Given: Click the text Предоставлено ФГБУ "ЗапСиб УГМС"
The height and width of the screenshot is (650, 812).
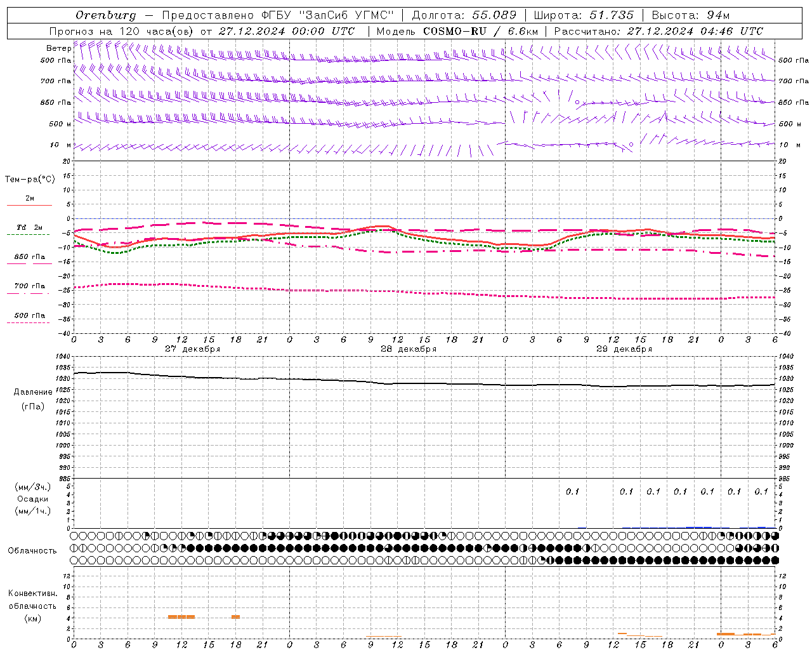Looking at the screenshot, I should [x=278, y=15].
